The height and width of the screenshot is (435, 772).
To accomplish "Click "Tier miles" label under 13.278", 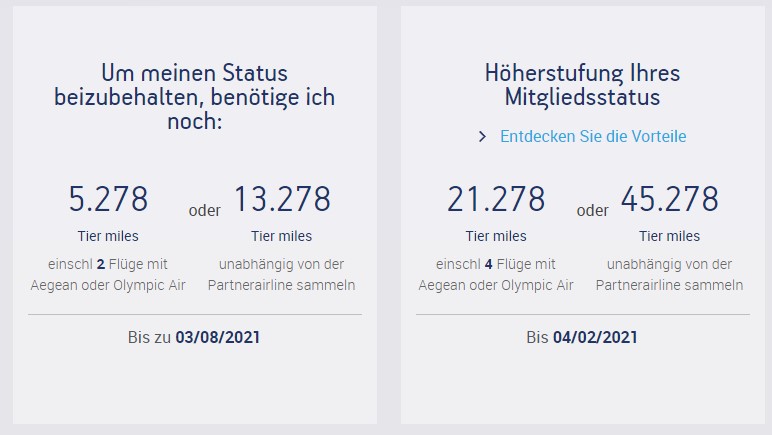I will [x=281, y=236].
